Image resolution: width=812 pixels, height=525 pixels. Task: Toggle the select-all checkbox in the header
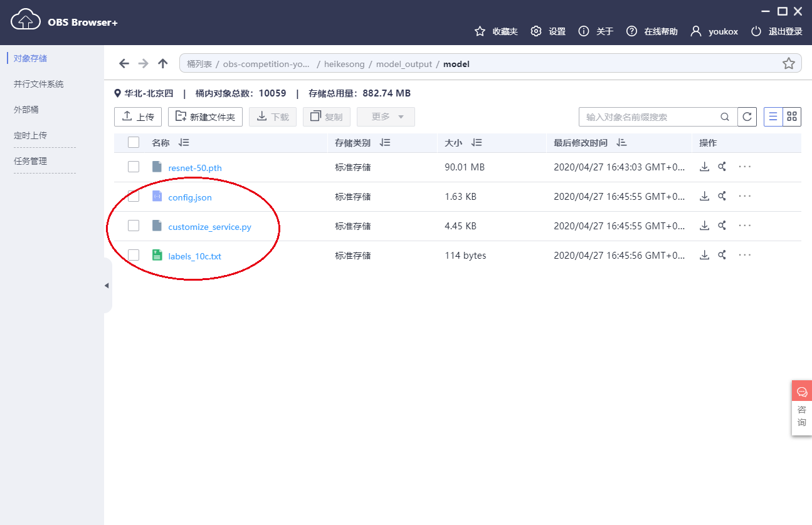(x=134, y=142)
